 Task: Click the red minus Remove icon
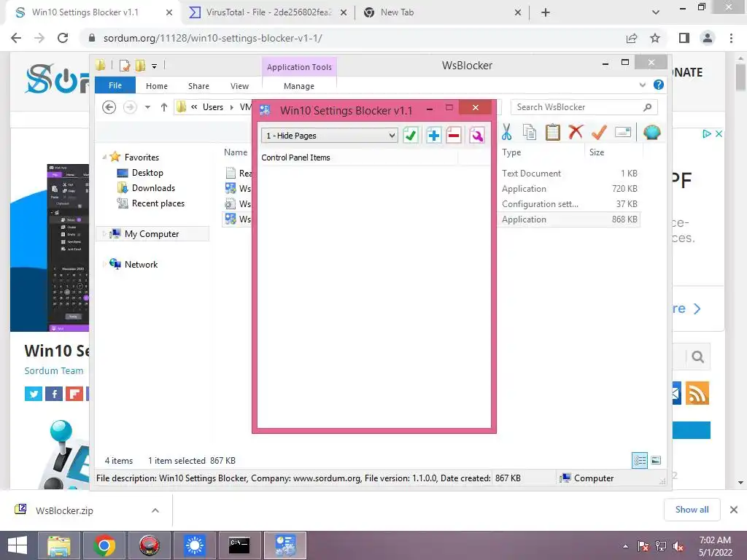[x=454, y=135]
